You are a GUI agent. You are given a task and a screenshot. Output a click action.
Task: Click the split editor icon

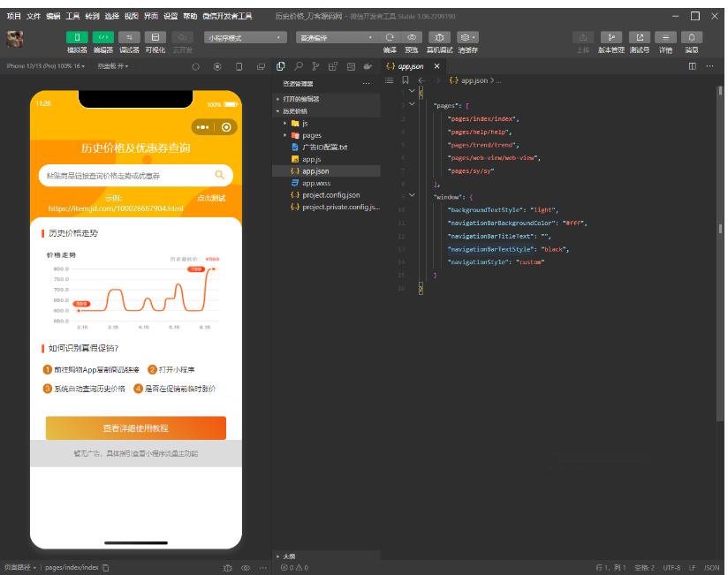point(693,66)
